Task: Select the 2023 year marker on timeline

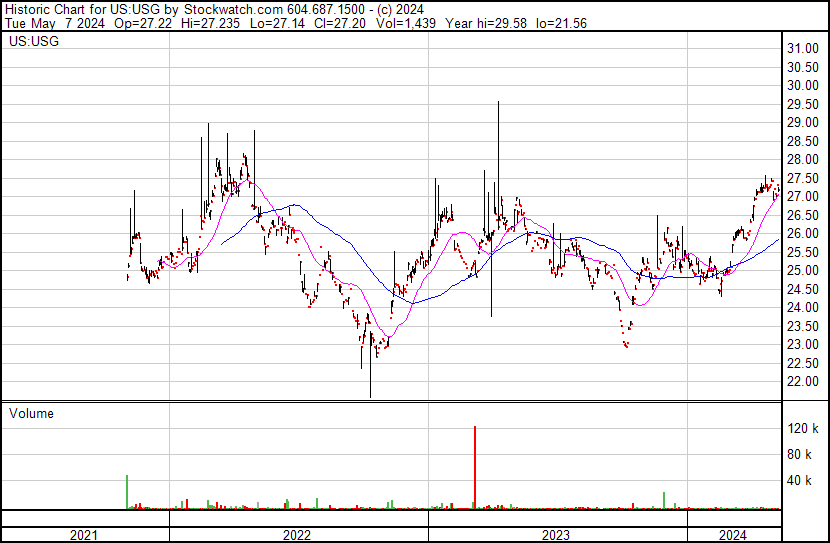Action: coord(556,535)
